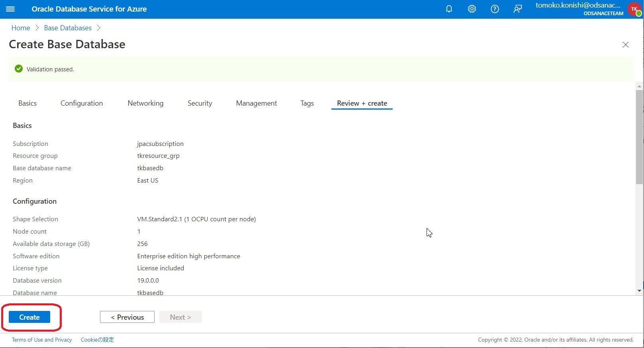The image size is (644, 348).
Task: Go to Base Databases breadcrumb
Action: [68, 28]
